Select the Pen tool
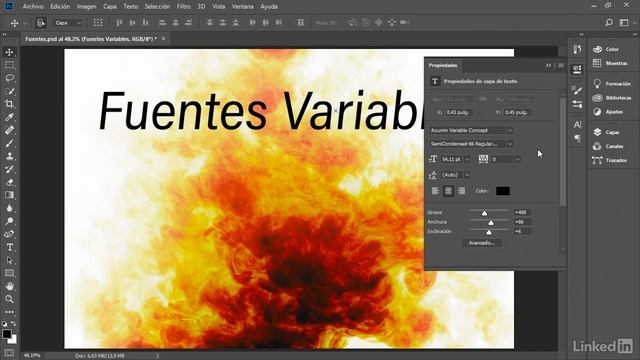The height and width of the screenshot is (360, 640). coord(9,234)
